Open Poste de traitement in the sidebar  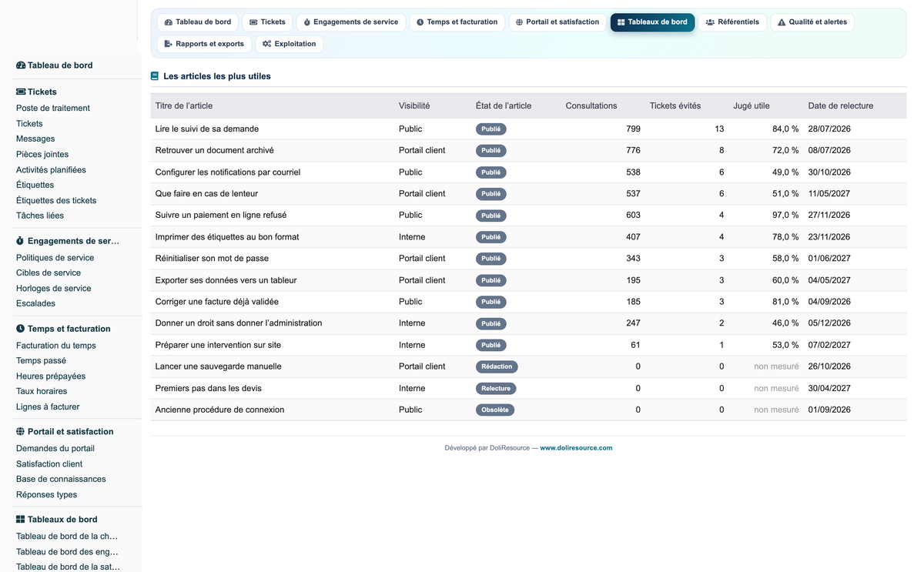(53, 109)
